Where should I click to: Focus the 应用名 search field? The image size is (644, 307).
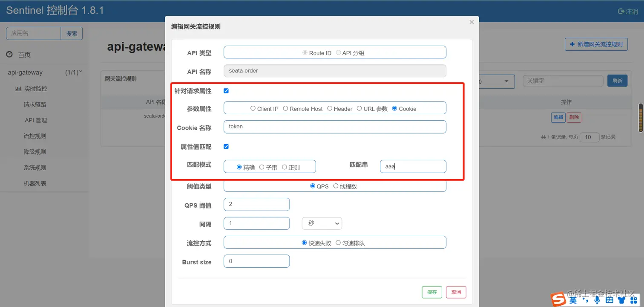34,34
